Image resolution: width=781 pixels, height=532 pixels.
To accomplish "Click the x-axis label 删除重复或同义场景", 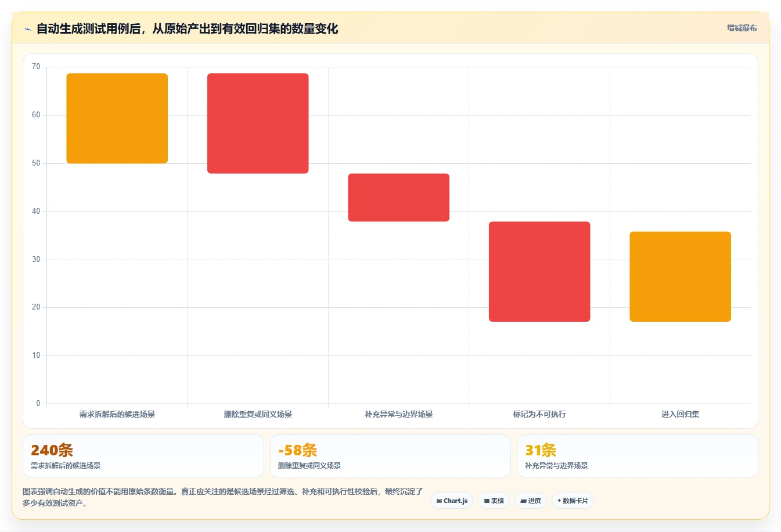I will [x=258, y=414].
